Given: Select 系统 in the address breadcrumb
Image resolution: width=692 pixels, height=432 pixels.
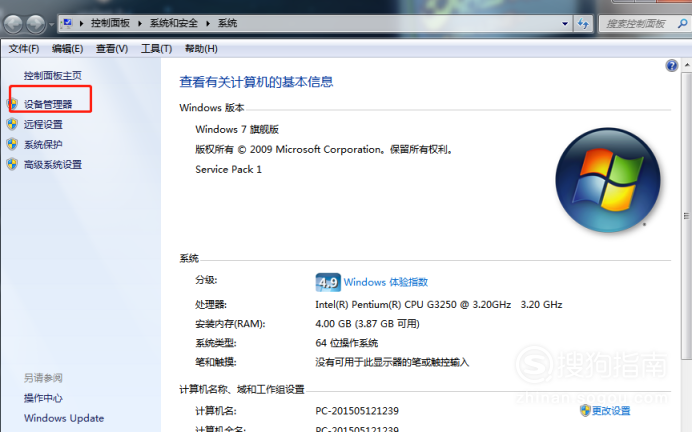Looking at the screenshot, I should 227,23.
